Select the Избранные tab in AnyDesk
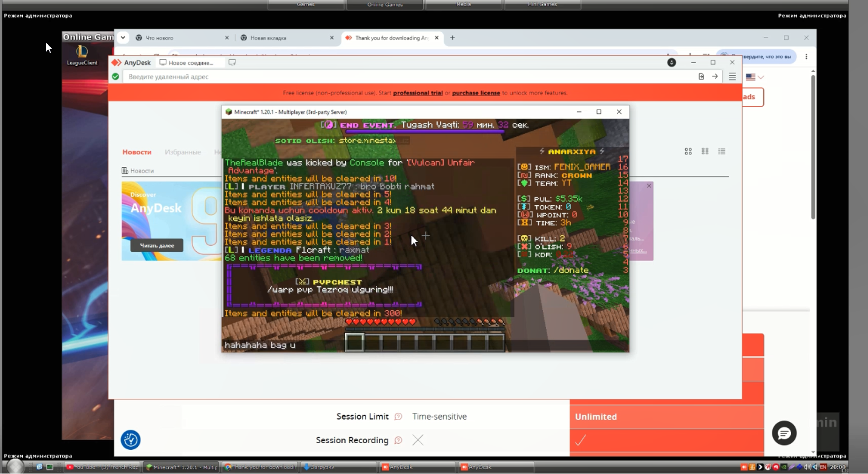The image size is (868, 474). (183, 152)
